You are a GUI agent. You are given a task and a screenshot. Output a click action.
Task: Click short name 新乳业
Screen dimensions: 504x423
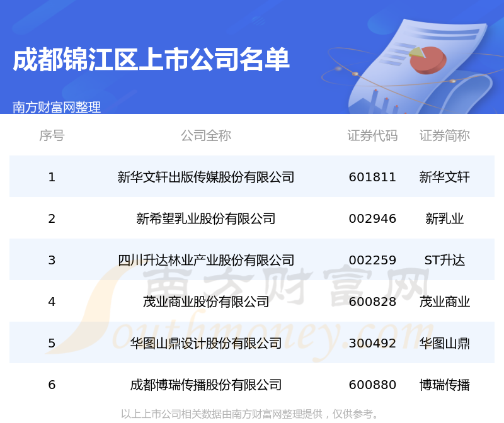click(445, 218)
